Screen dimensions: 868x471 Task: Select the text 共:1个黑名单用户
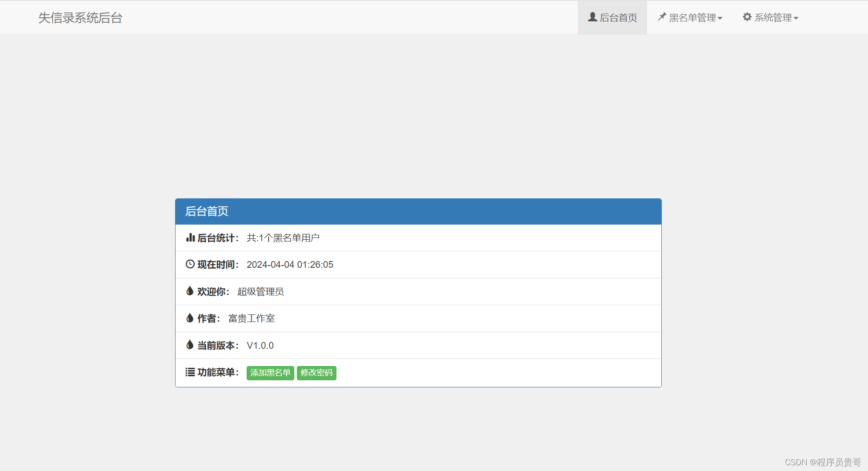pos(283,238)
